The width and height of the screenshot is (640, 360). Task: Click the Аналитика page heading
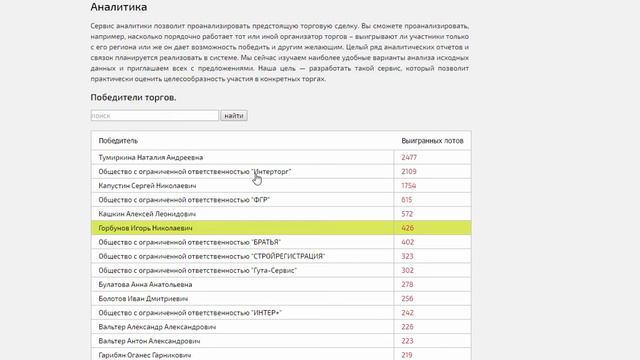pyautogui.click(x=119, y=7)
